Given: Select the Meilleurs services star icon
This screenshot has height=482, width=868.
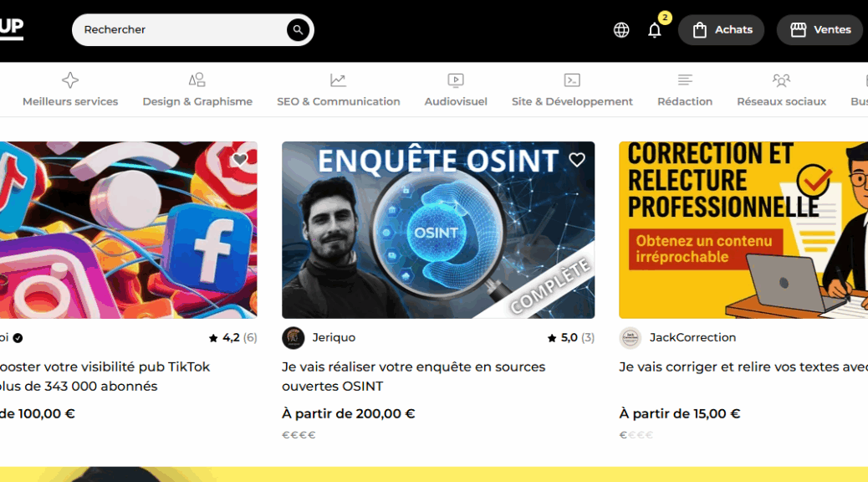Looking at the screenshot, I should click(70, 80).
